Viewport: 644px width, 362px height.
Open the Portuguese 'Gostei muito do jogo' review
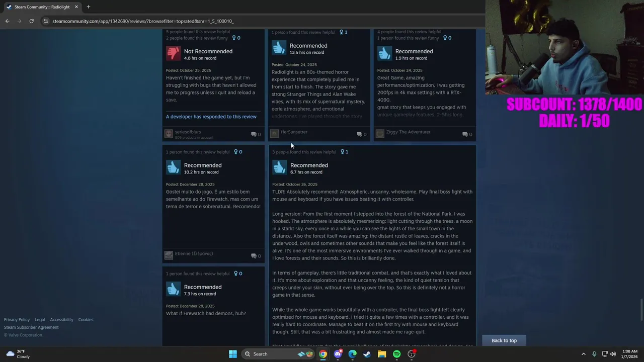[x=213, y=199]
